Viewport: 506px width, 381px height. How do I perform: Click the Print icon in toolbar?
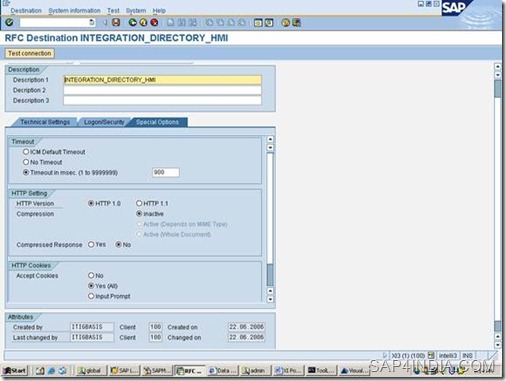coord(170,22)
